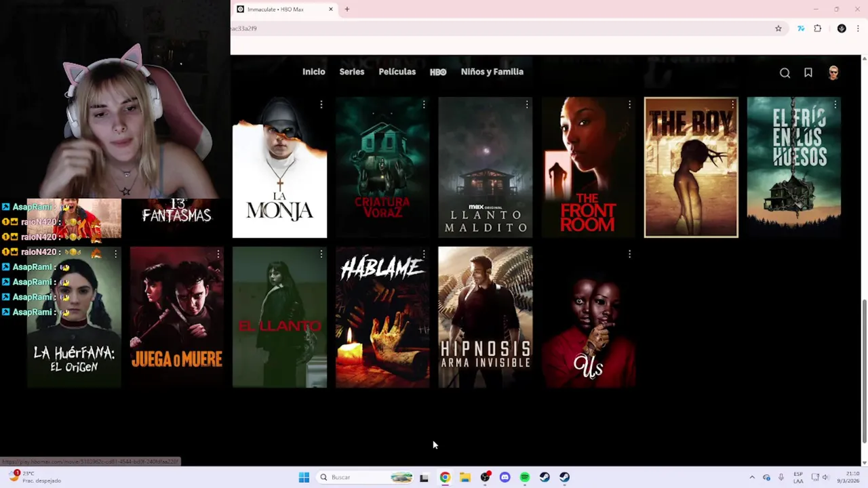Open options menu for El Llanto
Screen dimensions: 868x488
click(321, 254)
